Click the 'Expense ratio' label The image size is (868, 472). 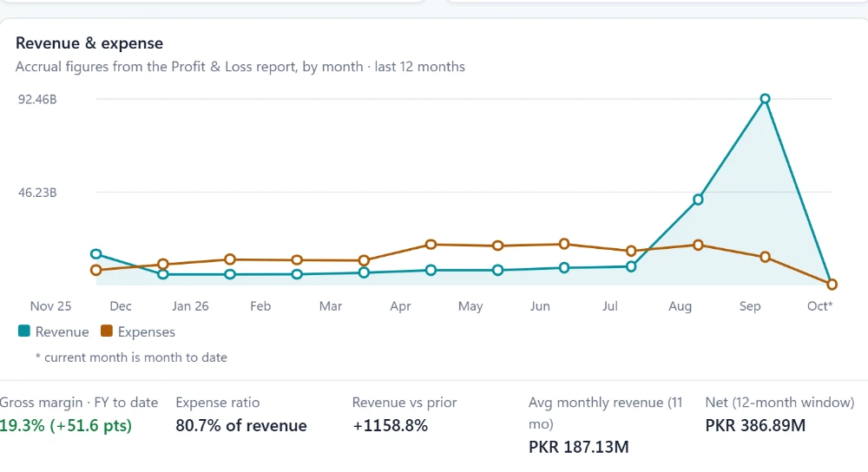coord(218,403)
